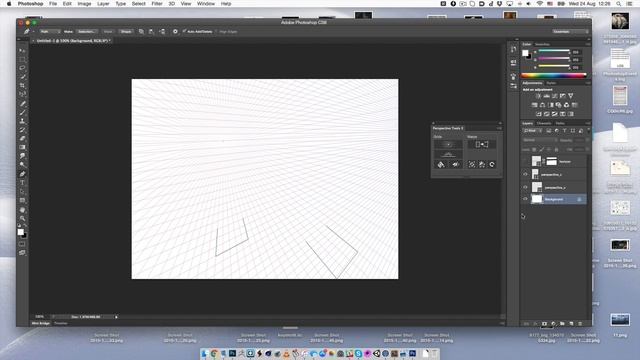Click the Vibrance adjustment icon
Image resolution: width=640 pixels, height=360 pixels.
click(x=571, y=96)
